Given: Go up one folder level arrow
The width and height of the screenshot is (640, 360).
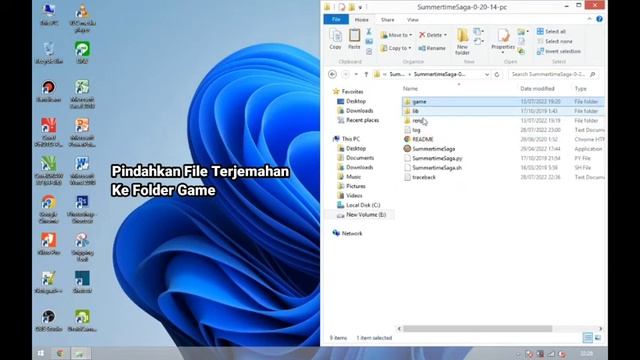Looking at the screenshot, I should point(366,74).
